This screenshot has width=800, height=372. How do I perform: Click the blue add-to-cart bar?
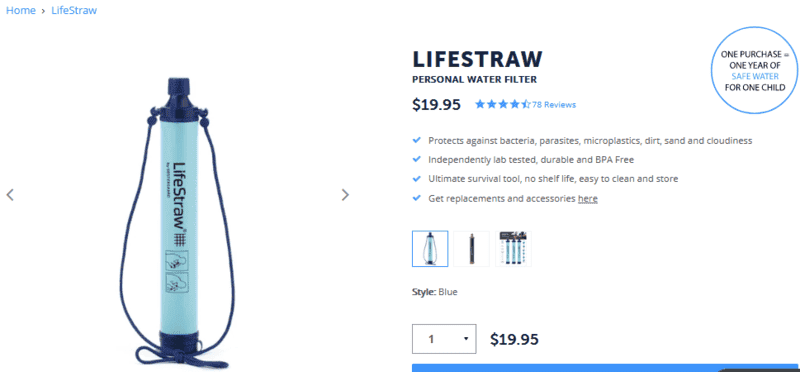tap(605, 368)
